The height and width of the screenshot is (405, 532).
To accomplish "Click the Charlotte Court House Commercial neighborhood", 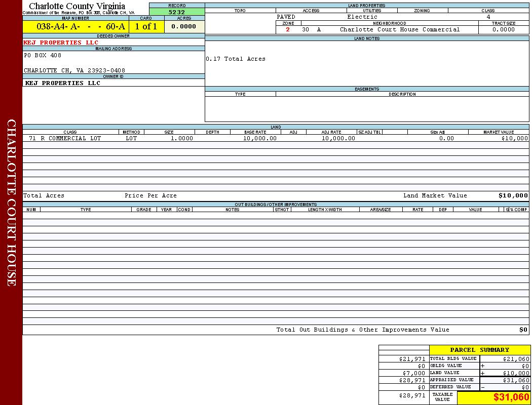I will [400, 30].
